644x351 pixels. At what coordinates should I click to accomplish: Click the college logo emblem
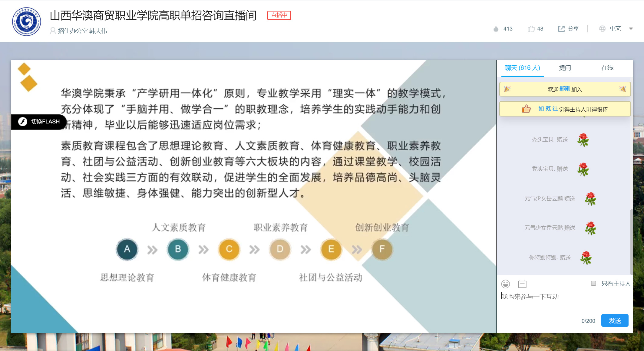pyautogui.click(x=27, y=22)
